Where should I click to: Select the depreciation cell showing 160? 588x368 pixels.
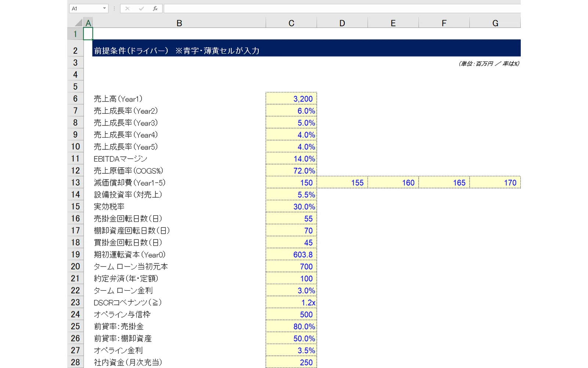[393, 183]
